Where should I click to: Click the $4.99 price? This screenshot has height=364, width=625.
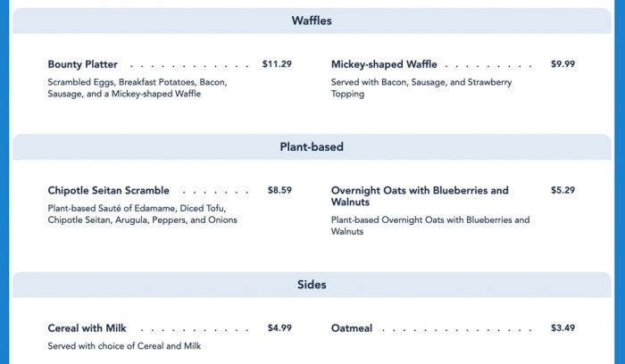[279, 328]
